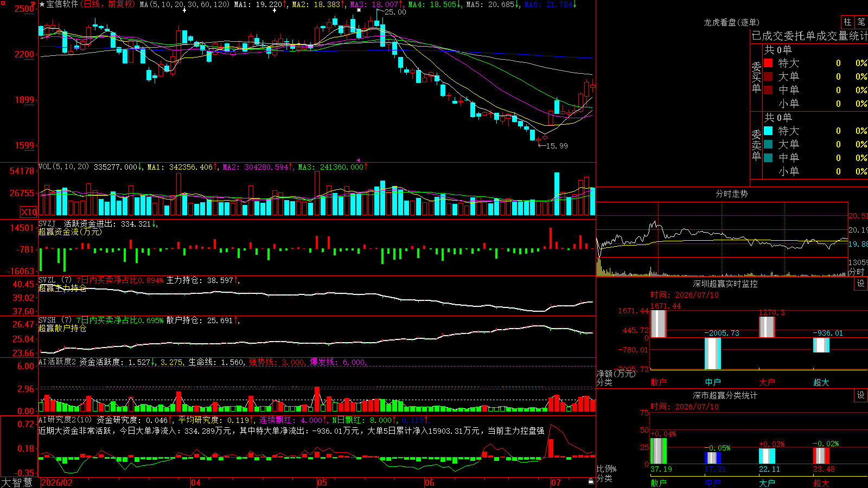This screenshot has width=868, height=488.
Task: Open 设 settings for 深圳超赢实时监控
Action: click(x=861, y=284)
